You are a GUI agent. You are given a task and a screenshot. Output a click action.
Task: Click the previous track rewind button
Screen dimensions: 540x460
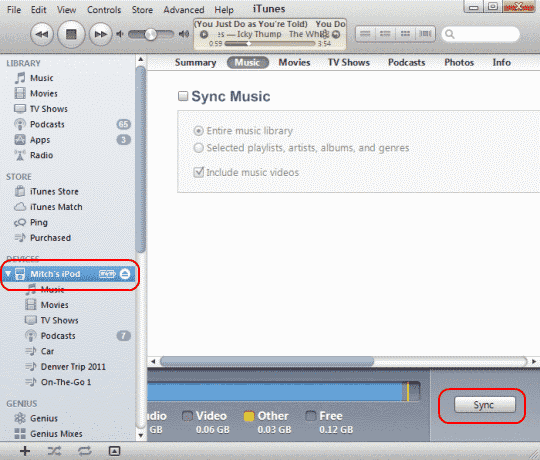point(42,34)
